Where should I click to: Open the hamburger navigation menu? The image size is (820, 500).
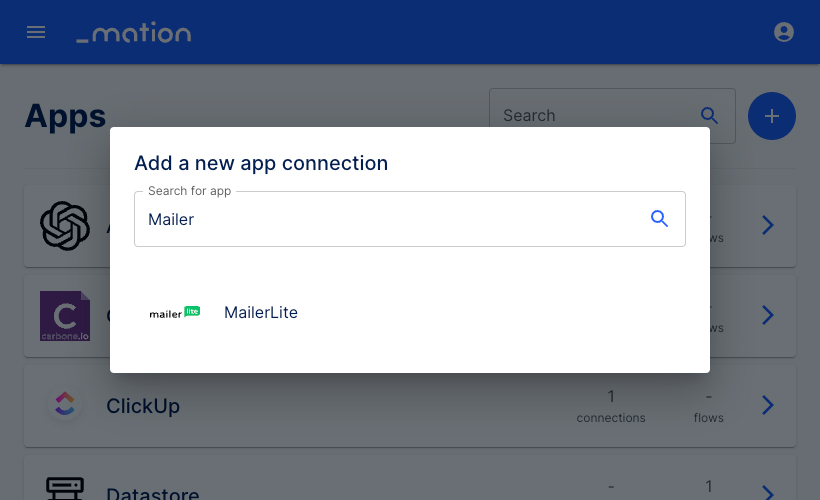pos(36,32)
